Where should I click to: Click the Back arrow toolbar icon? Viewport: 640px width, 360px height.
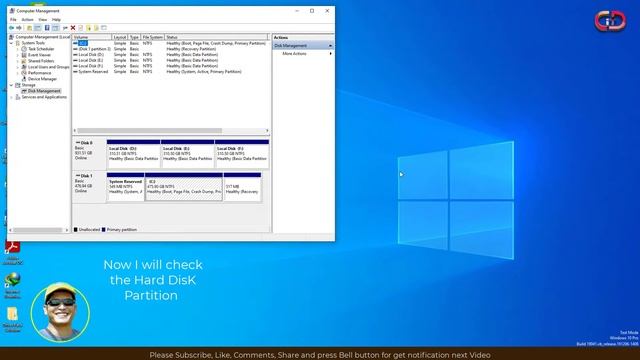[11, 28]
